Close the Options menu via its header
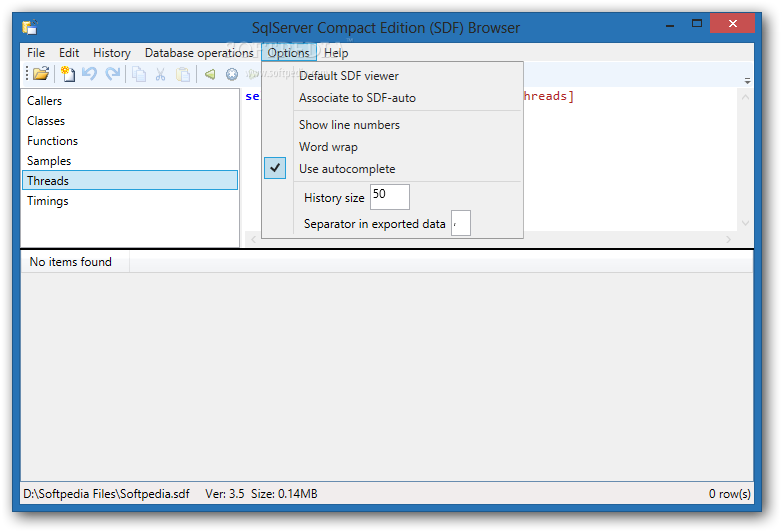The image size is (782, 532). click(x=289, y=52)
